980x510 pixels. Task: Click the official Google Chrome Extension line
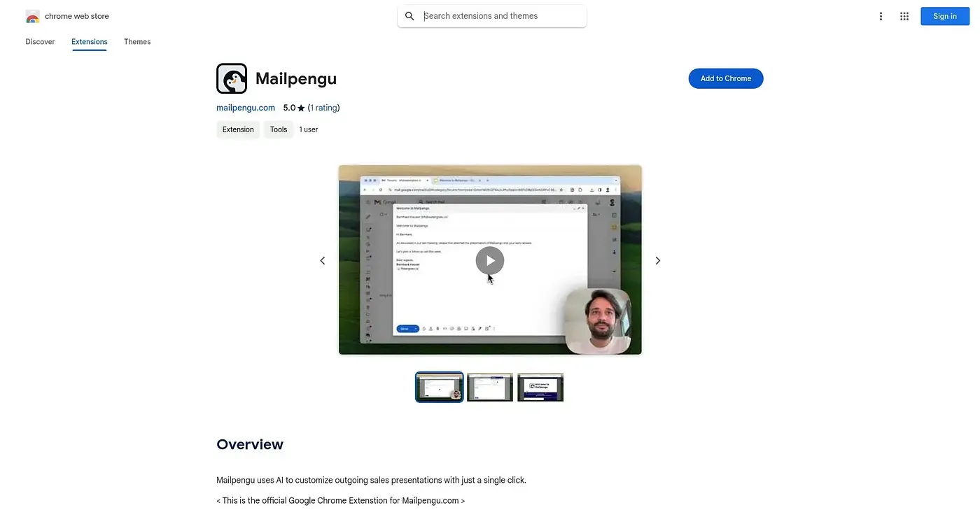click(x=341, y=500)
